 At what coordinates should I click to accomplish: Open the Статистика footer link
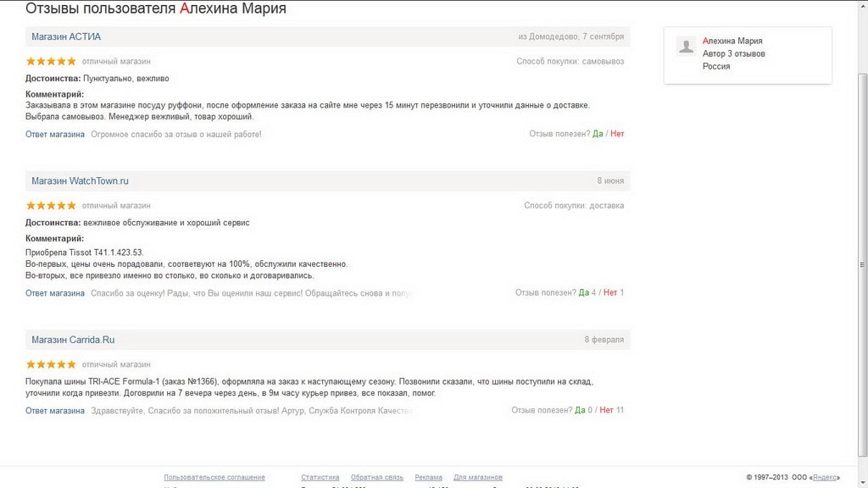[320, 478]
